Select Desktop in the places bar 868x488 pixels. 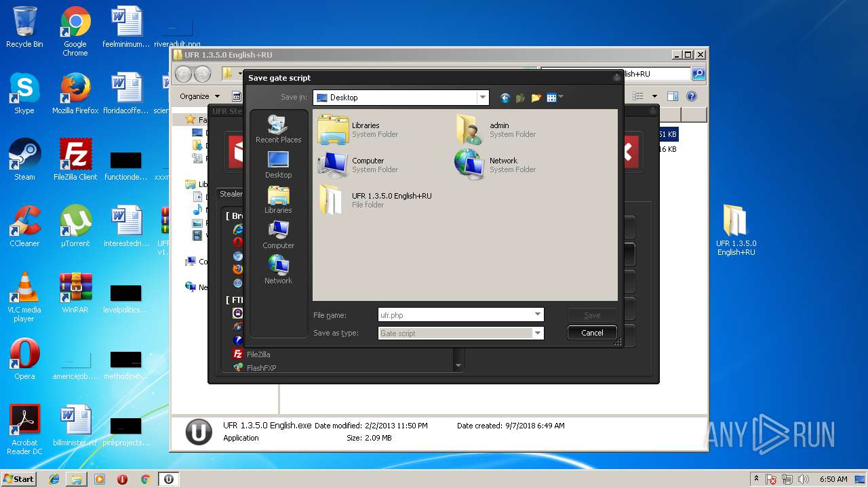tap(278, 165)
